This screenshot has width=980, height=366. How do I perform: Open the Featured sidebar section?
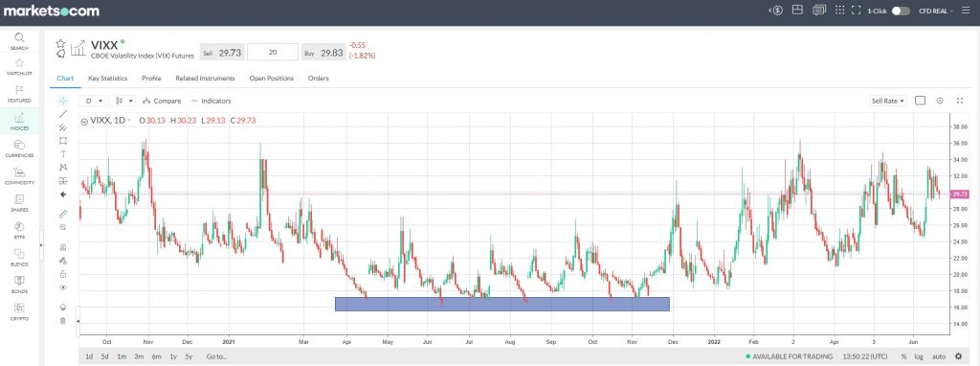19,94
